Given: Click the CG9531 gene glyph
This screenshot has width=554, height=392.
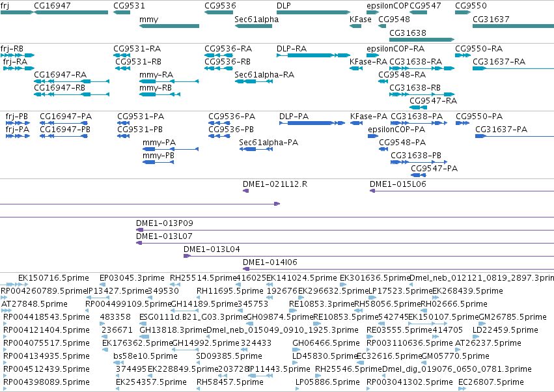Looking at the screenshot, I should pos(122,12).
